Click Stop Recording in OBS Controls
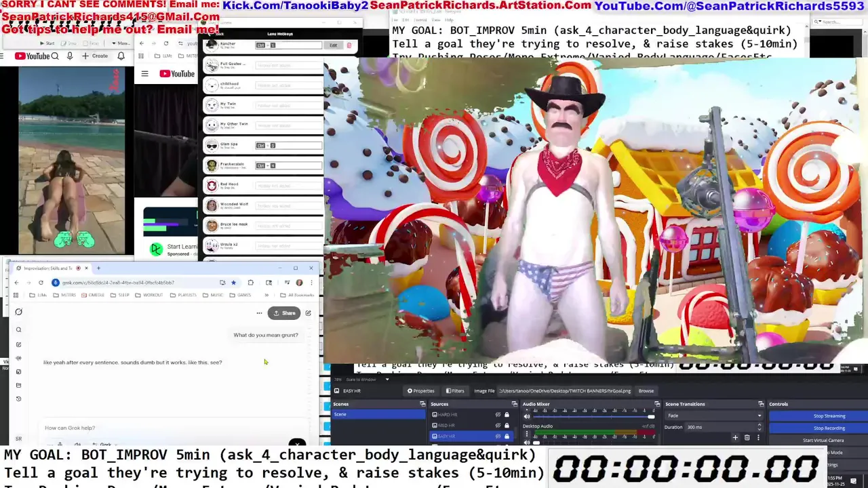This screenshot has height=488, width=868. [829, 428]
